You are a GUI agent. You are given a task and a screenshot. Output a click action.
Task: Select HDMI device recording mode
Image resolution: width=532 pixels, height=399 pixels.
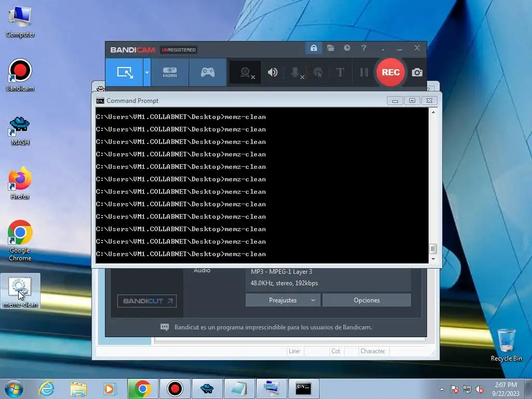170,72
